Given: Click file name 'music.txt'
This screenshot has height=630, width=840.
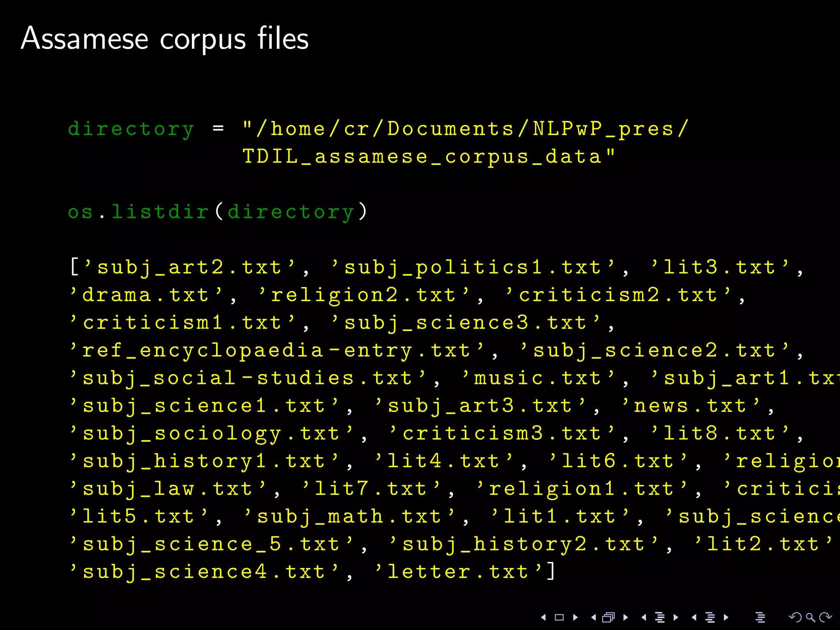Looking at the screenshot, I should tap(538, 378).
